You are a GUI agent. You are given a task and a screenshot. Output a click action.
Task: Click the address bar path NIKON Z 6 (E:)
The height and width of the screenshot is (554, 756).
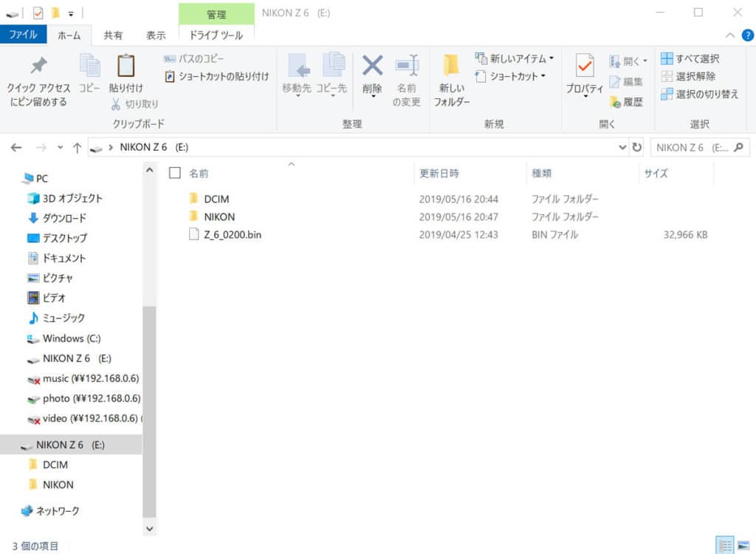pyautogui.click(x=154, y=147)
